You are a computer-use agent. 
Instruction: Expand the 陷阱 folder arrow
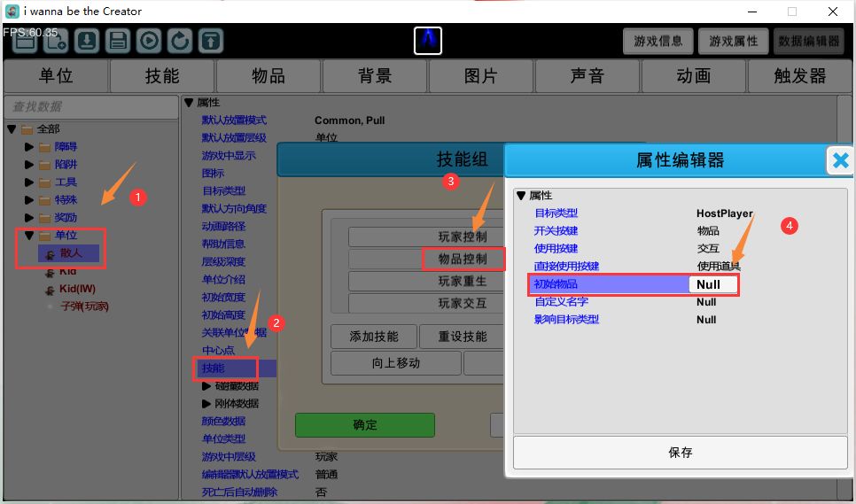point(29,165)
